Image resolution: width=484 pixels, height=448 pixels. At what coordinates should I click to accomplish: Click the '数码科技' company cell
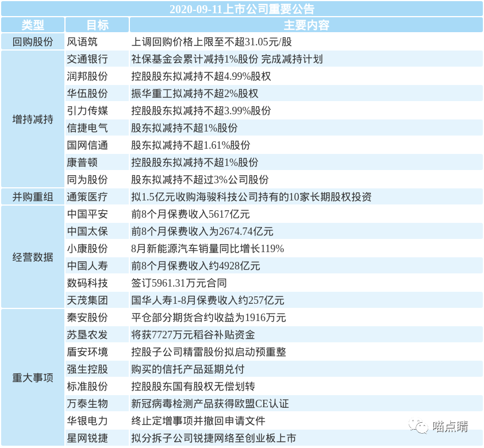[x=97, y=283]
